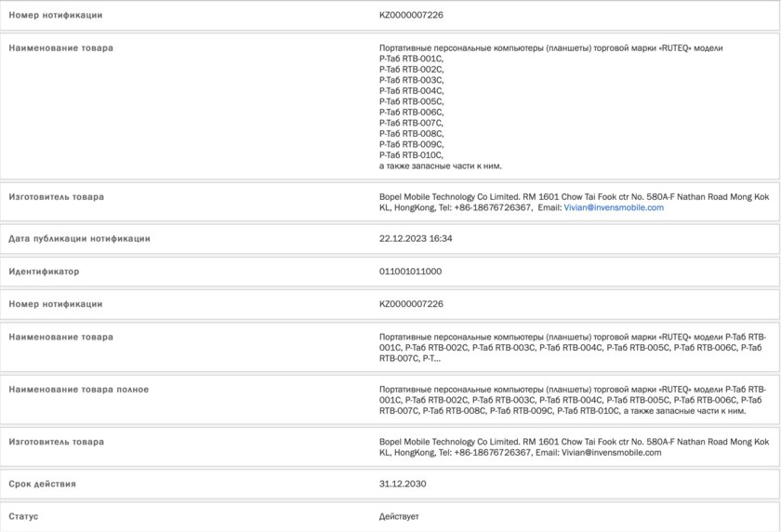This screenshot has width=781, height=532.
Task: Select model line Р-Таб RTB-002C
Action: 411,69
